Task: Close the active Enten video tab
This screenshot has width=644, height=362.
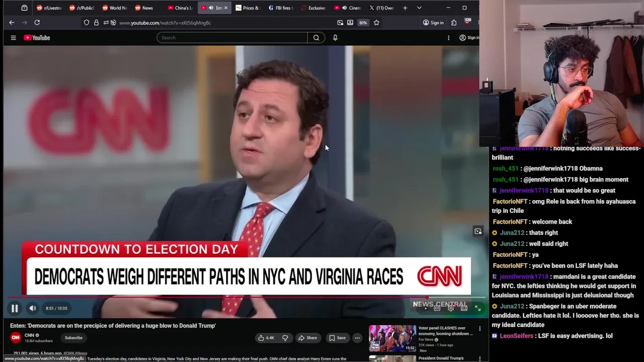Action: 225,8
